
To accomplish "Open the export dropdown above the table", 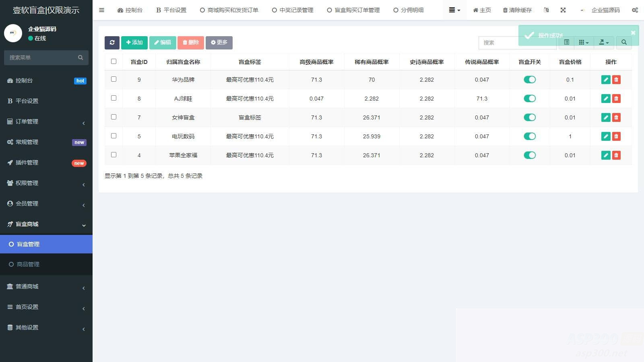I will [604, 42].
